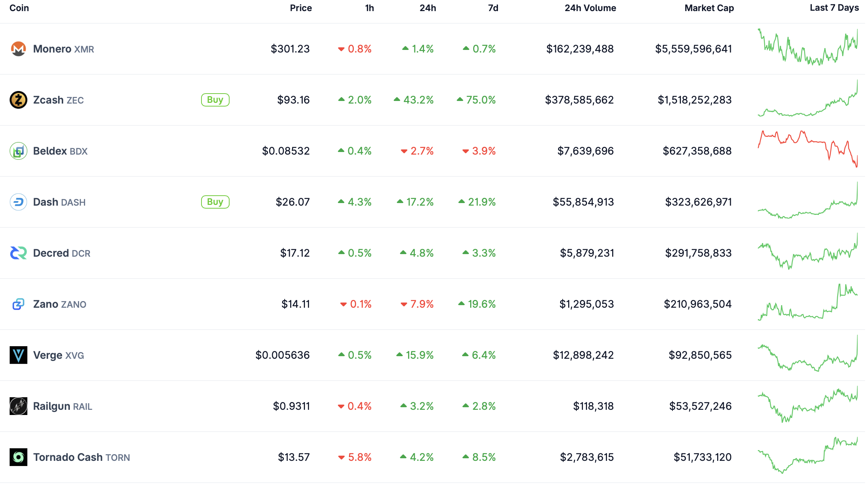Click the Railgun coin logo icon
This screenshot has width=868, height=486.
pos(18,406)
